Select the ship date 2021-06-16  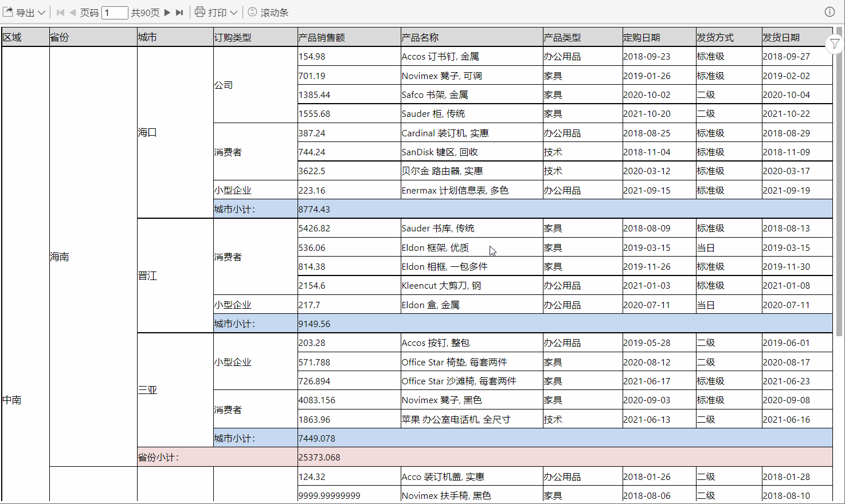(x=797, y=419)
